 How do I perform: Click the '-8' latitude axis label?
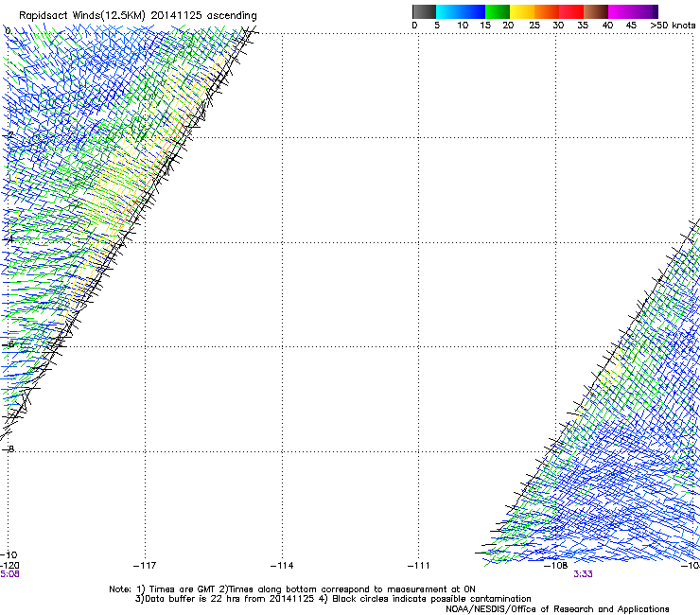pyautogui.click(x=9, y=448)
